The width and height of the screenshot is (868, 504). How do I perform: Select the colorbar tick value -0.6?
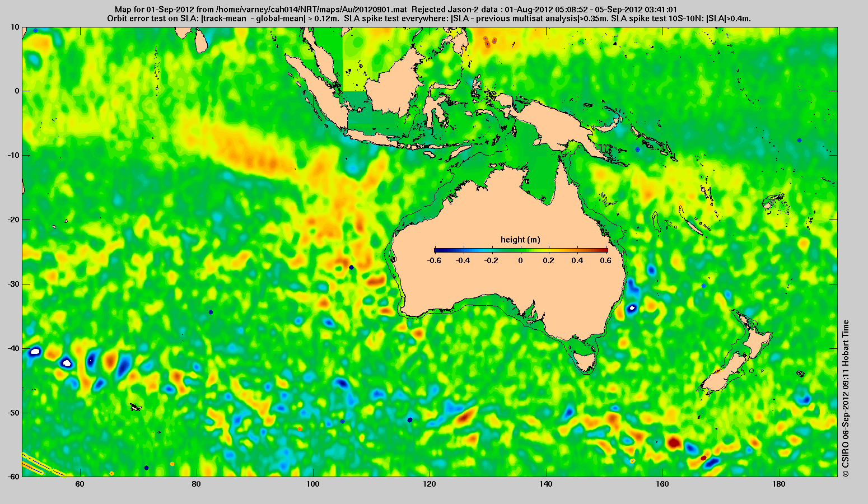[x=433, y=260]
